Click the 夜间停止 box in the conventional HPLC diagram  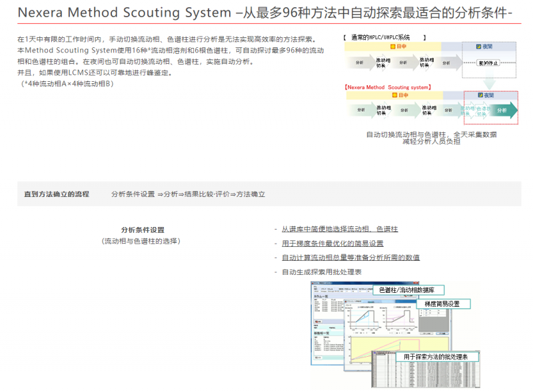488,63
